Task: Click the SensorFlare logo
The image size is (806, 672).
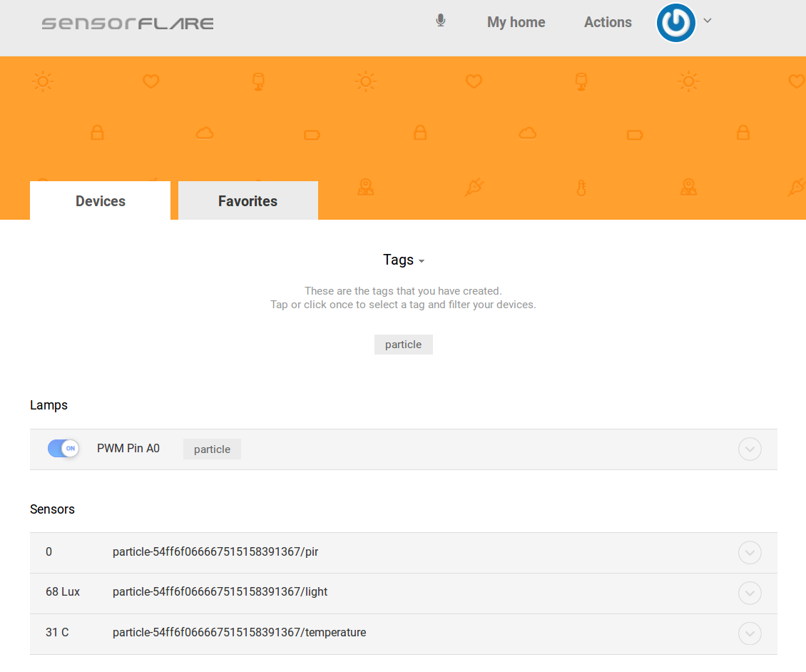Action: pyautogui.click(x=127, y=22)
